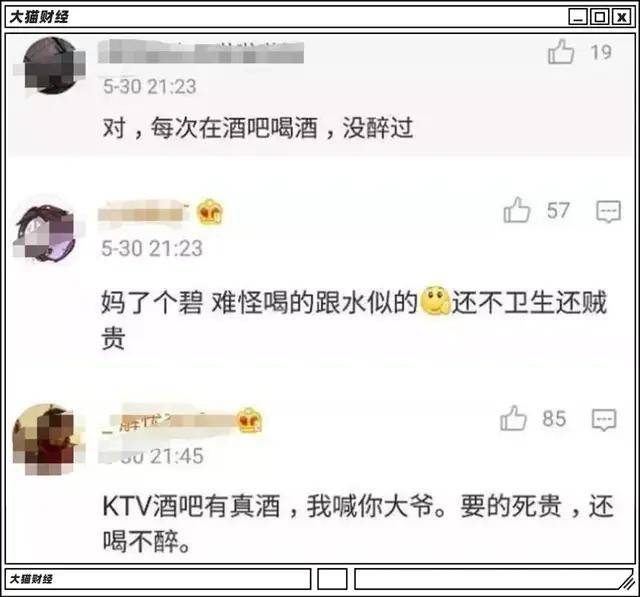Click the 大猫财经 title bar label
This screenshot has height=597, width=640.
(x=39, y=17)
